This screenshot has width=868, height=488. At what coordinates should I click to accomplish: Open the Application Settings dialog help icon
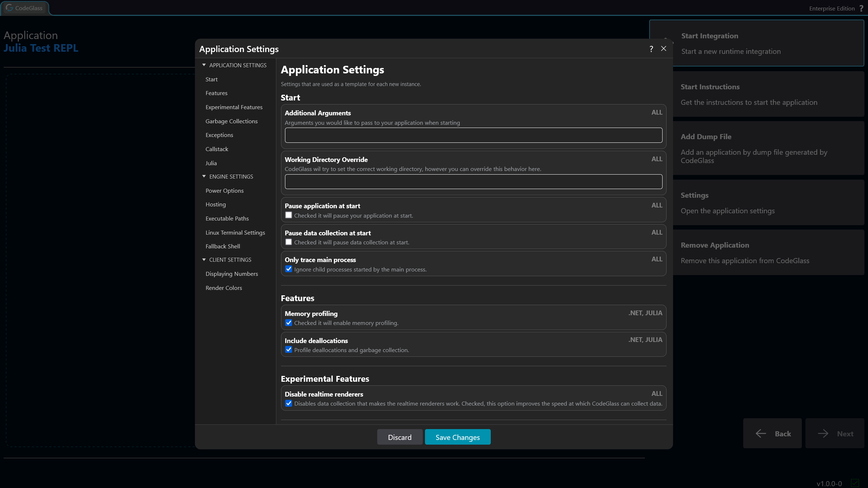click(651, 49)
